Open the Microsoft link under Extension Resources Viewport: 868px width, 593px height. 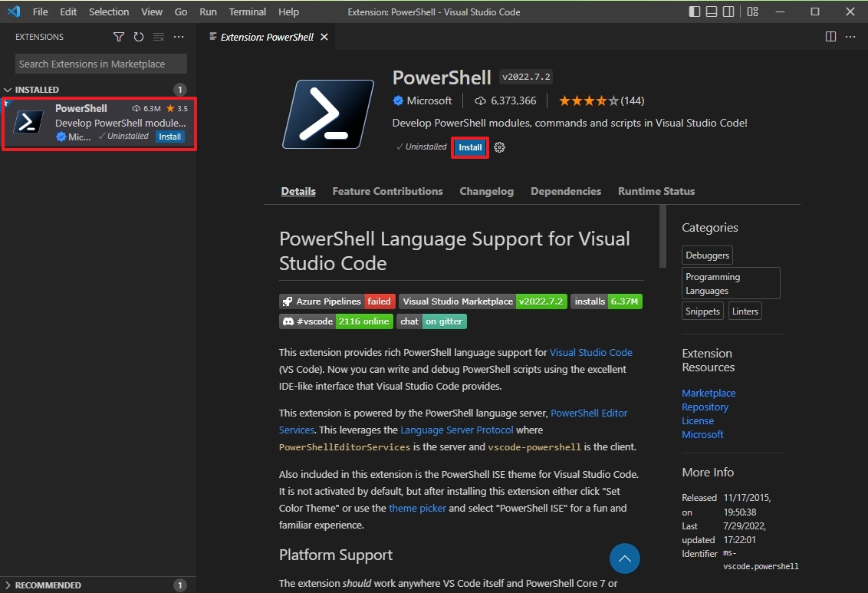coord(702,435)
